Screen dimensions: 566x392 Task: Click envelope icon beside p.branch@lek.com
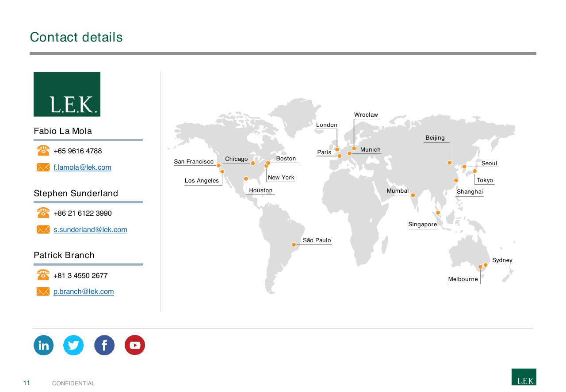(43, 291)
